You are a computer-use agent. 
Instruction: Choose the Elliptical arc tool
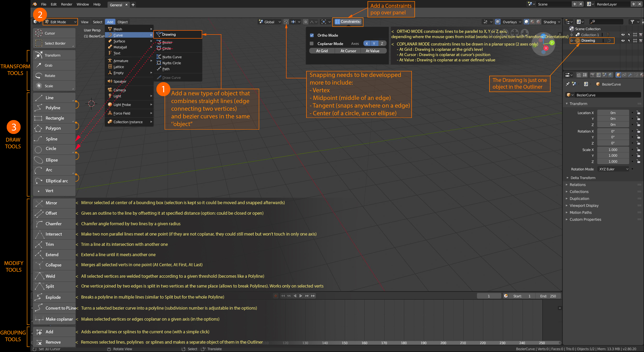pos(54,180)
